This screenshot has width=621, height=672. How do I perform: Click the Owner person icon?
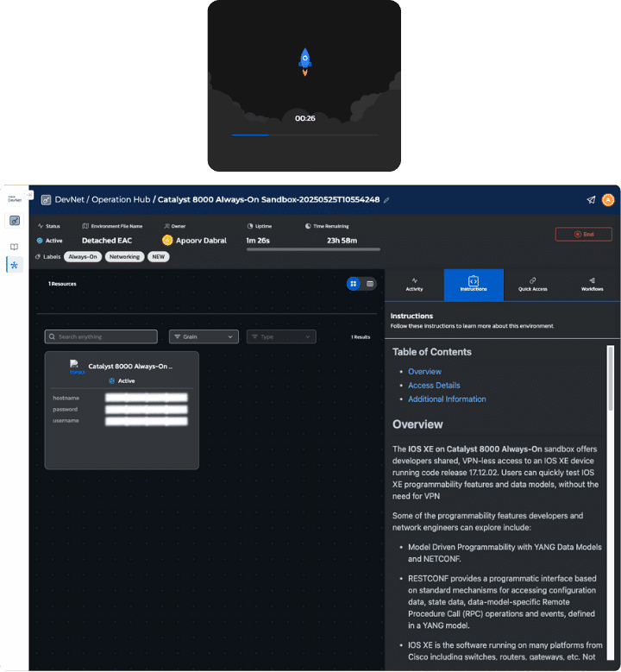coord(166,226)
